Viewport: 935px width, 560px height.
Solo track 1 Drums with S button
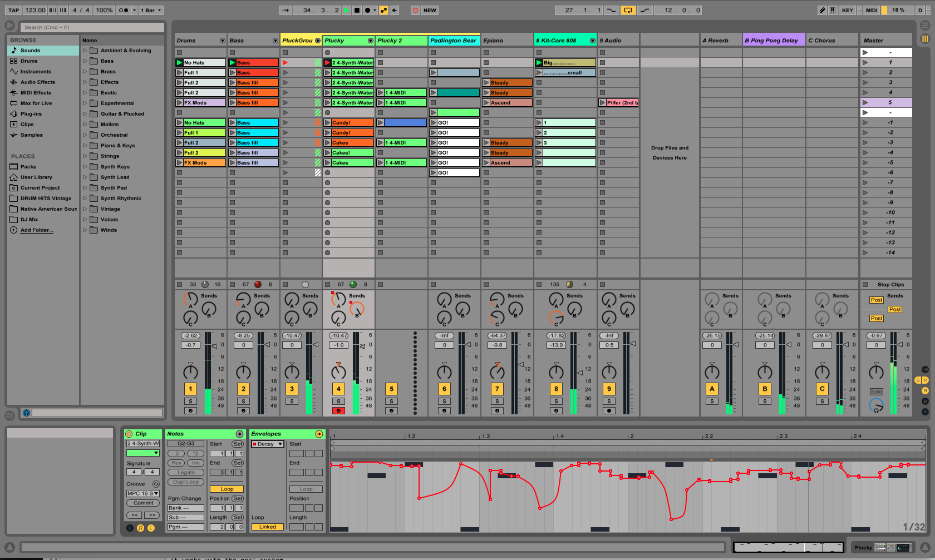[190, 401]
